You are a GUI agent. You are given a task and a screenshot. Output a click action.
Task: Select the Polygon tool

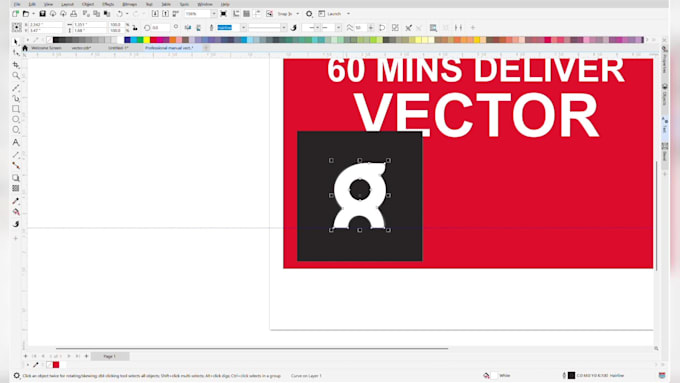pos(16,130)
